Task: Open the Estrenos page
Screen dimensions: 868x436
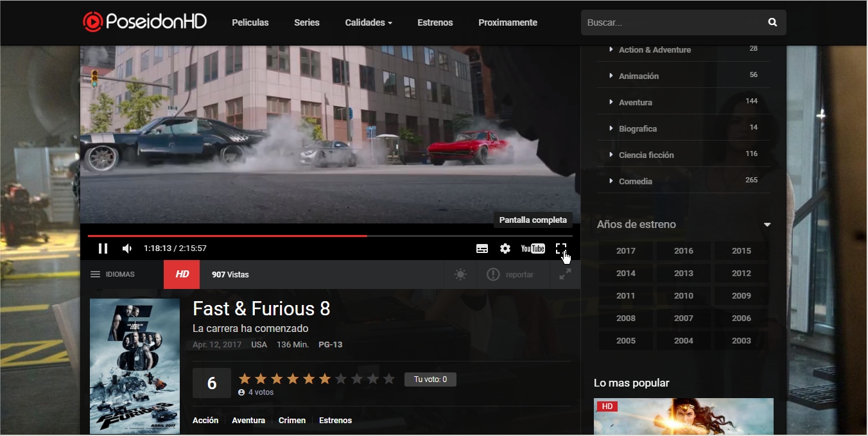Action: pos(435,22)
